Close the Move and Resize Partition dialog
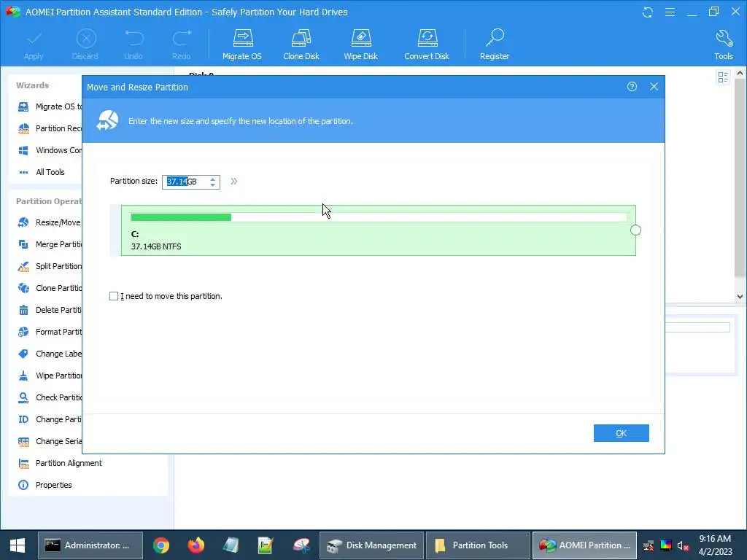Image resolution: width=747 pixels, height=560 pixels. click(654, 87)
